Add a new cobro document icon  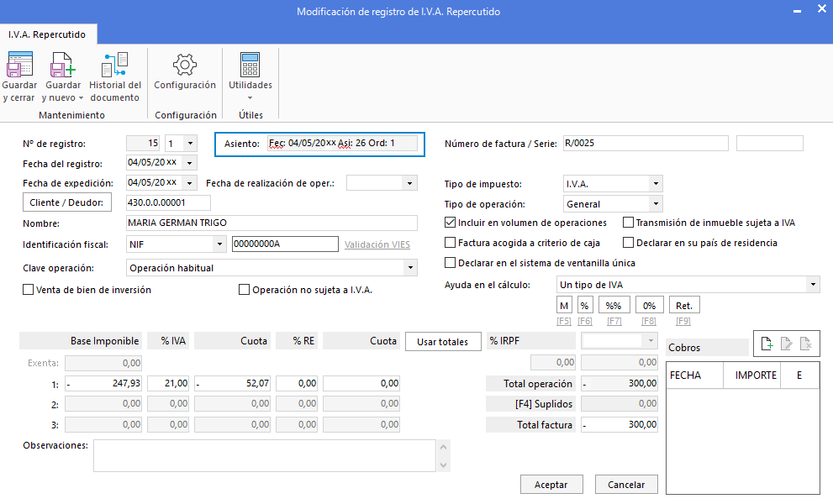[x=767, y=344]
